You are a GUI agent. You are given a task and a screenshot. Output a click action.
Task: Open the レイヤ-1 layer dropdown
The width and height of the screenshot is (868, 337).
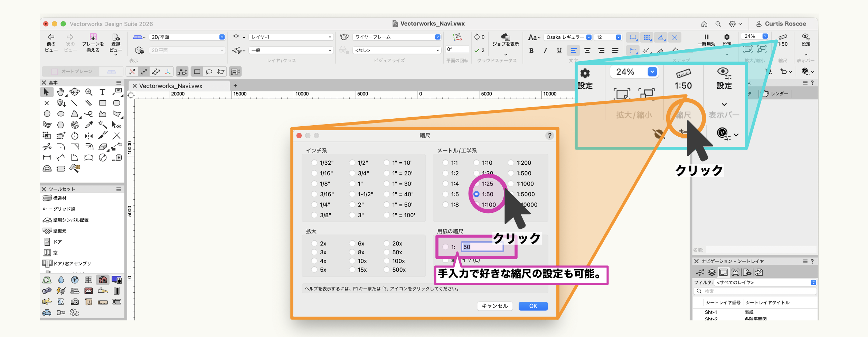tap(291, 37)
